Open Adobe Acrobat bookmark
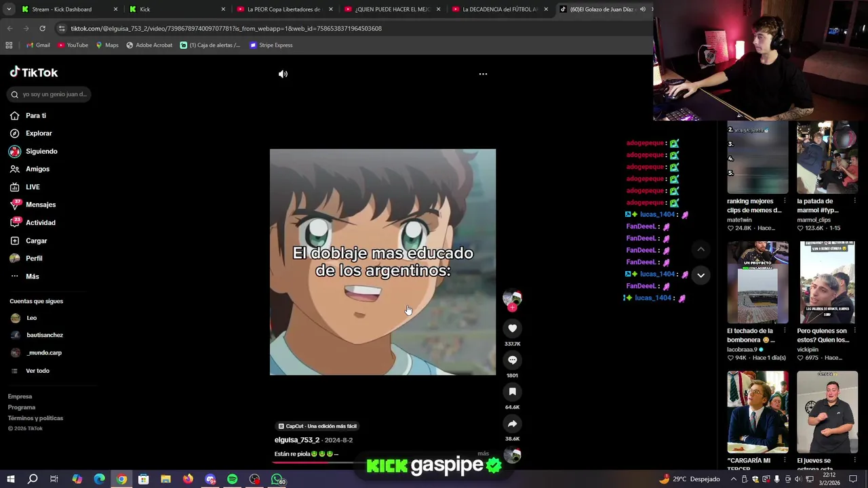The image size is (868, 488). click(x=149, y=45)
